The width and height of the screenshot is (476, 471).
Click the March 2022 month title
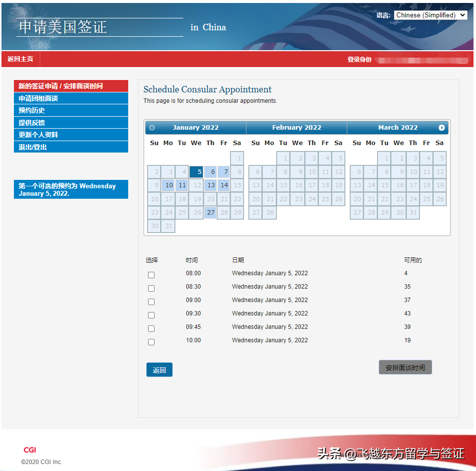397,128
